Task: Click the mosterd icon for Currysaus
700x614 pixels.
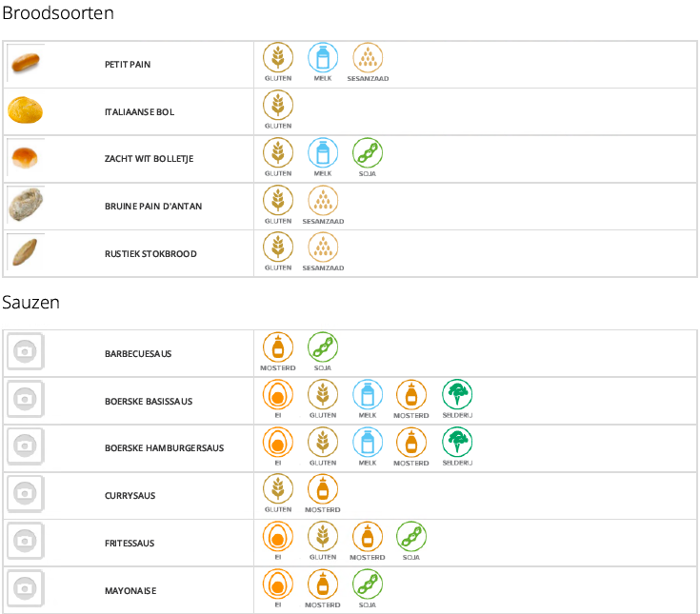Action: (323, 489)
